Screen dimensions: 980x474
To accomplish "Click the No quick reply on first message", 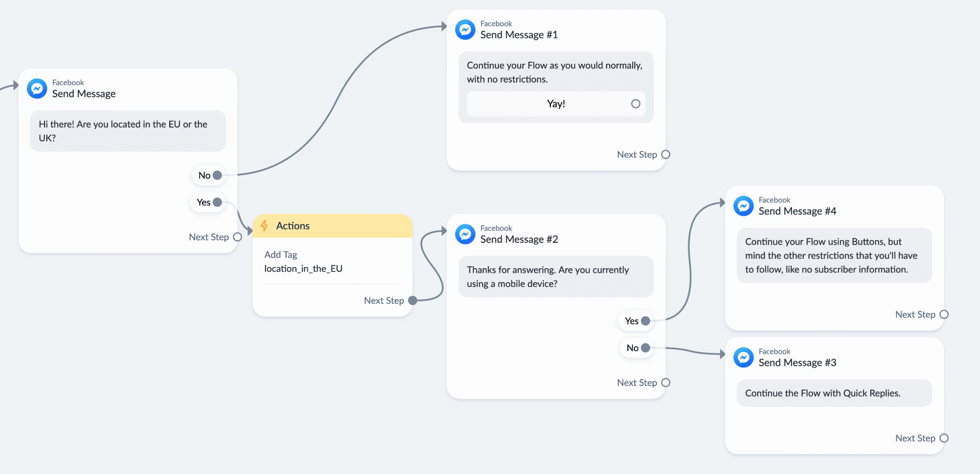I will click(x=209, y=175).
